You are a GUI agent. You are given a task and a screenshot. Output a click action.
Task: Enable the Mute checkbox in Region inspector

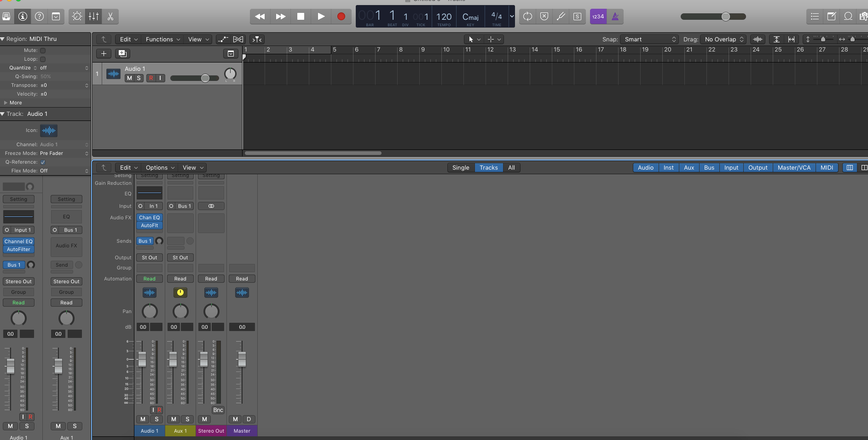[x=43, y=50]
